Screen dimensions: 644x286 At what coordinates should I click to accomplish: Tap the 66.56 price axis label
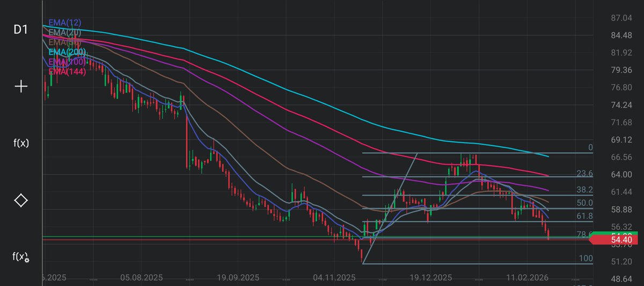(621, 157)
